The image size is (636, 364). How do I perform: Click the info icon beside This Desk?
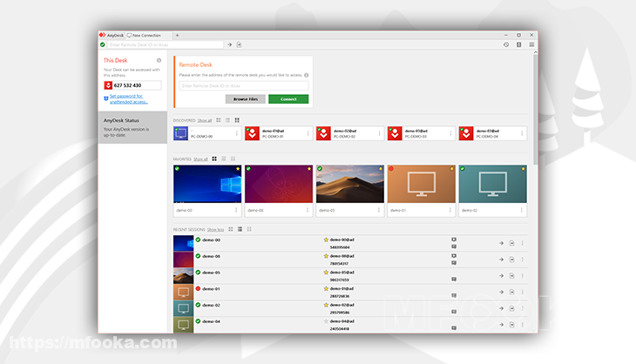(159, 60)
